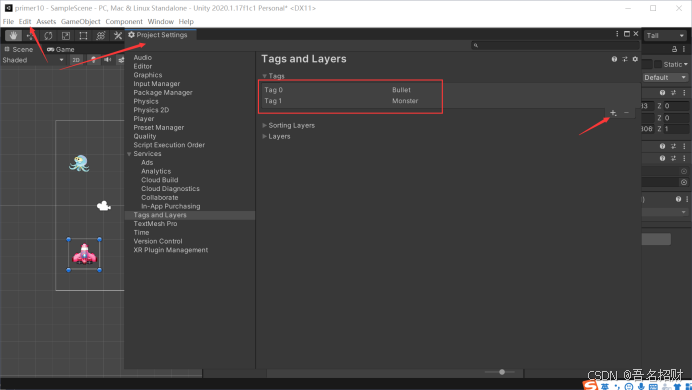The height and width of the screenshot is (390, 692).
Task: Expand the Sorting Layers section
Action: click(264, 125)
